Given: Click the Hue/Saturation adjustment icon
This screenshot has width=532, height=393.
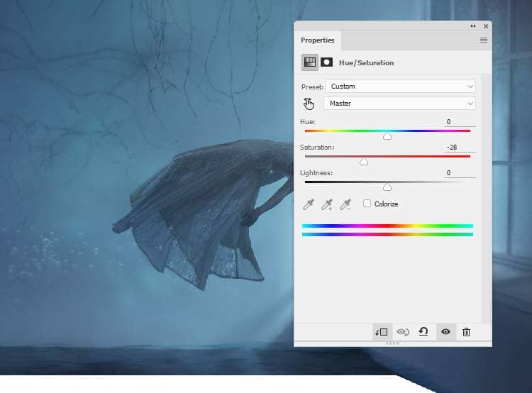Looking at the screenshot, I should click(310, 62).
